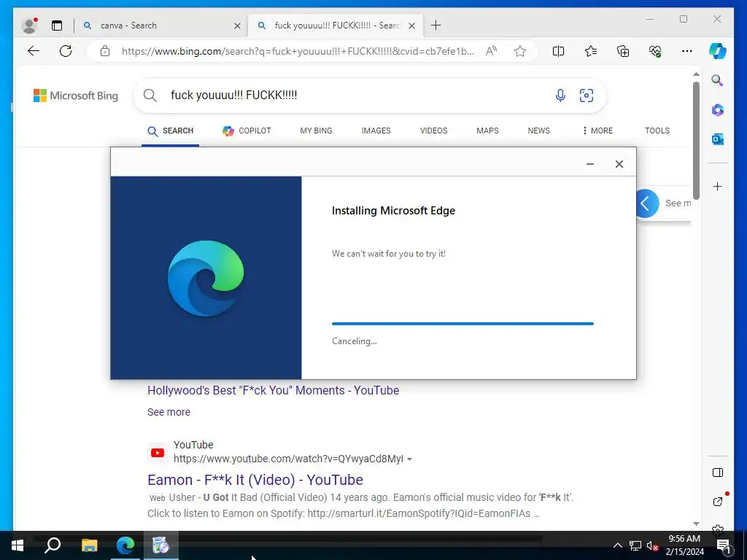Image resolution: width=747 pixels, height=560 pixels.
Task: Go back with the browser back arrow
Action: (x=34, y=51)
